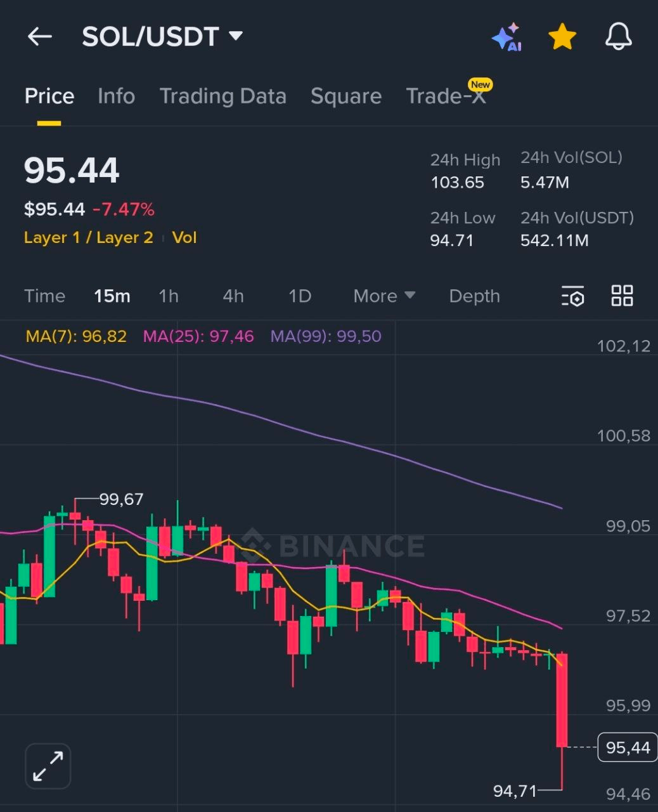The height and width of the screenshot is (812, 658).
Task: Open chart indicator settings icon
Action: coord(572,296)
